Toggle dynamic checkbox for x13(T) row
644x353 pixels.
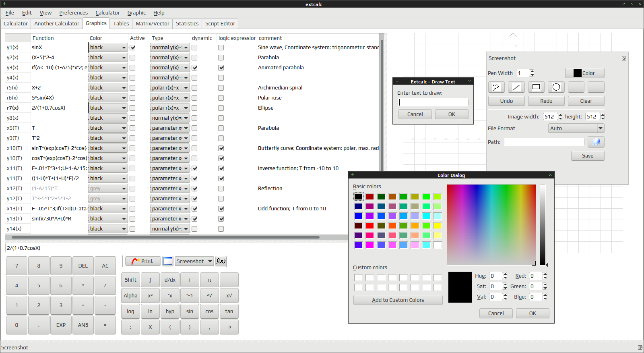click(194, 209)
